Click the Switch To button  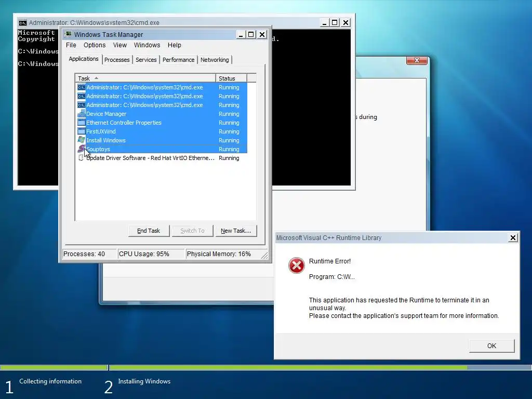[192, 231]
